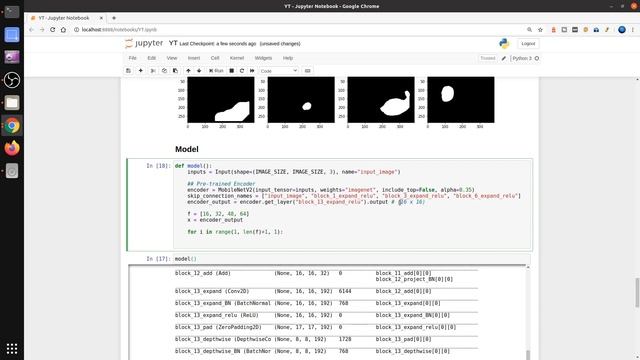Click the pencil edit-mode indicator icon
This screenshot has width=640, height=360.
504,58
